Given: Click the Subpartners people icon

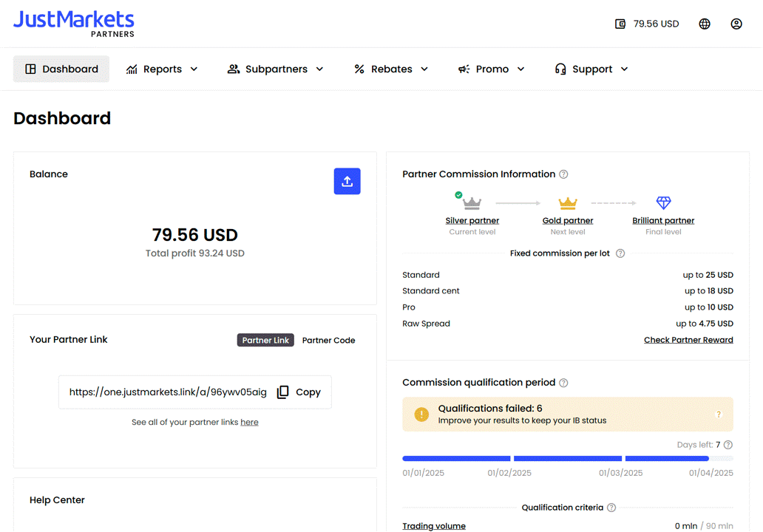Looking at the screenshot, I should 234,69.
